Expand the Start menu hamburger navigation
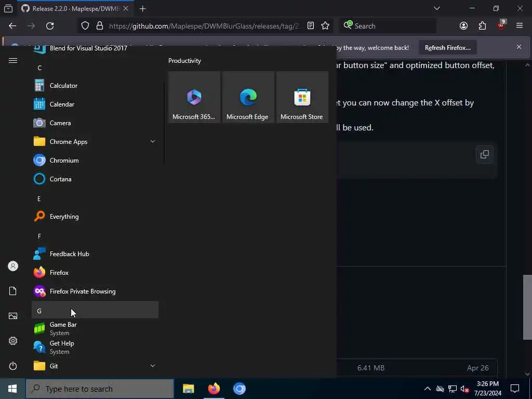 [x=13, y=60]
